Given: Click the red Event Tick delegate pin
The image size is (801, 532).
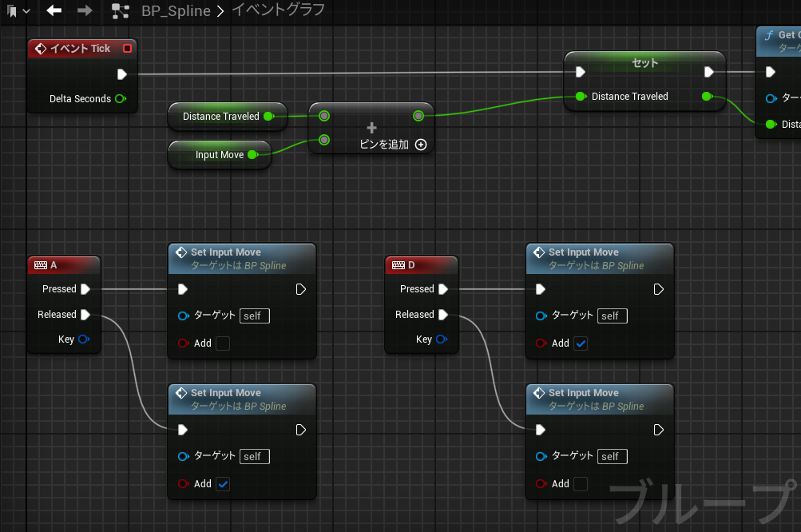Looking at the screenshot, I should click(127, 49).
